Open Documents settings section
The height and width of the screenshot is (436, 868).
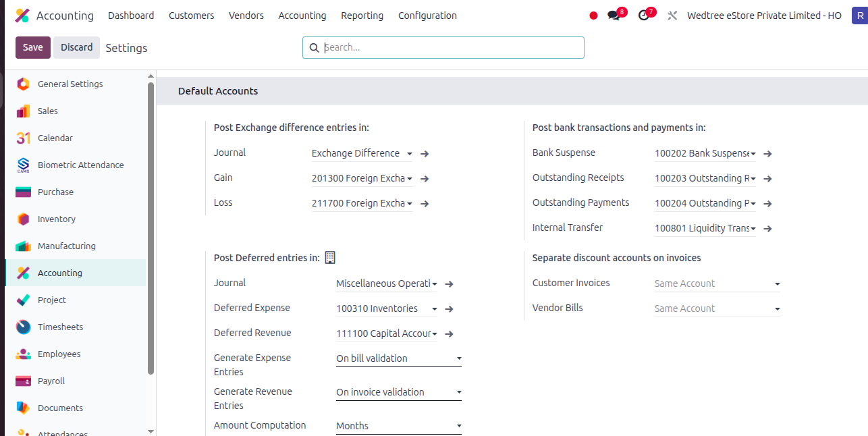click(76, 408)
